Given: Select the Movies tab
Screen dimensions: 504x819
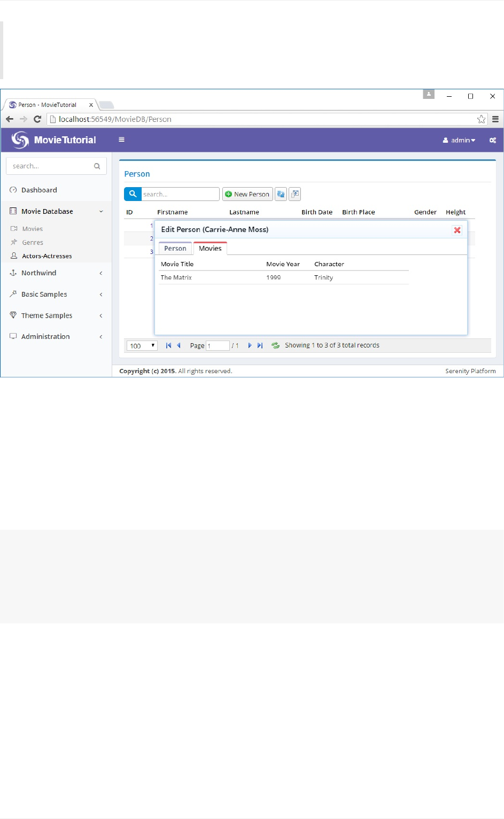Looking at the screenshot, I should [210, 249].
